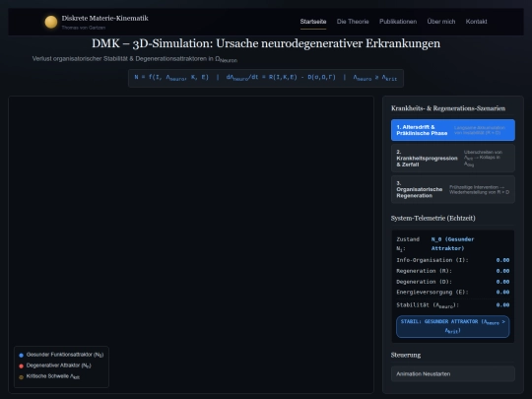Viewport: 532px width, 399px height.
Task: Click the Krankheits- & Regenerations-Szenarien heading
Action: [448, 108]
